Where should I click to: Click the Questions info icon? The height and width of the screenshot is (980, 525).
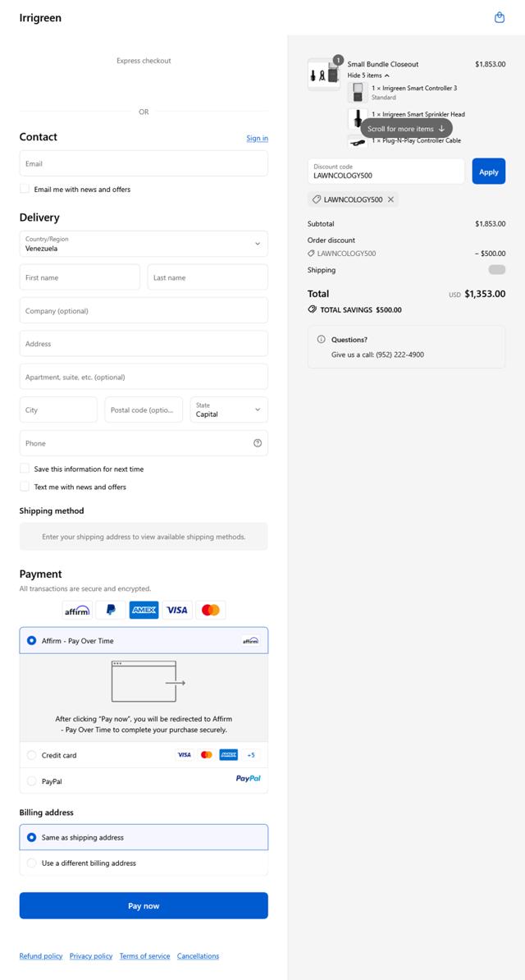(322, 339)
